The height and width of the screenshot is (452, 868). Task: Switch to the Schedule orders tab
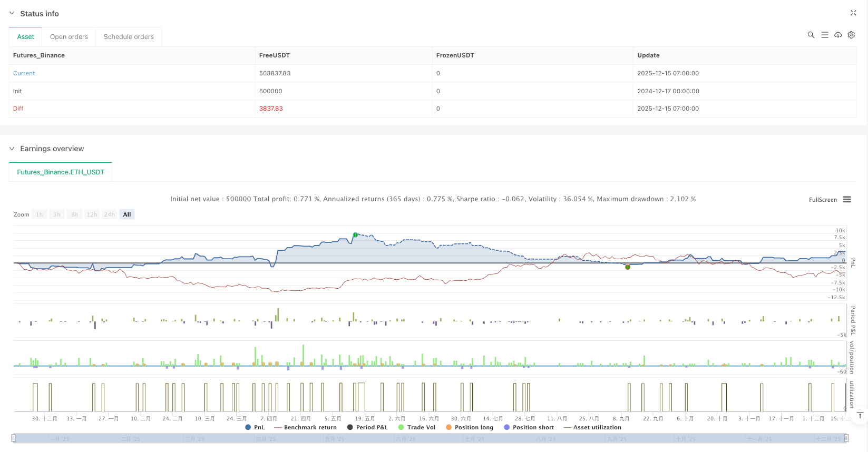click(x=129, y=37)
